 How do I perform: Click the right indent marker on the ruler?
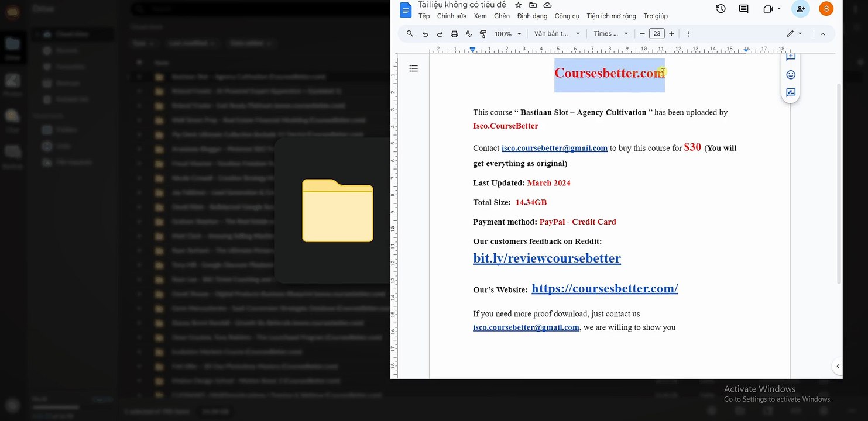(746, 50)
